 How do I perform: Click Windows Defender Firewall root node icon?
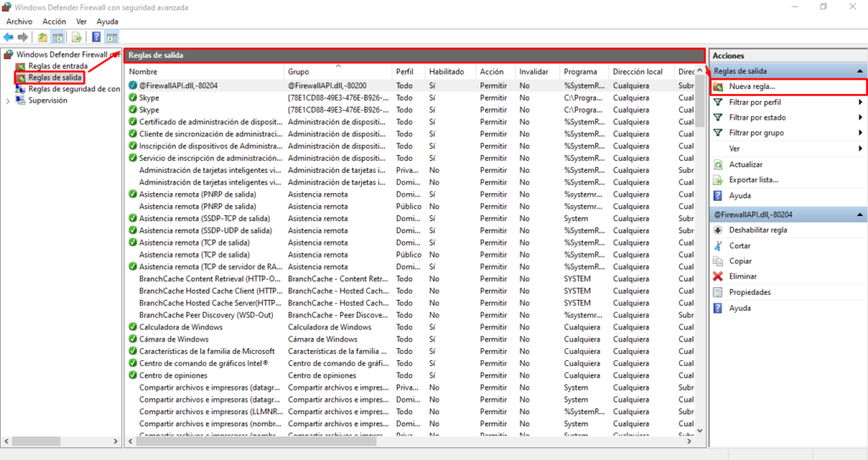(x=8, y=54)
